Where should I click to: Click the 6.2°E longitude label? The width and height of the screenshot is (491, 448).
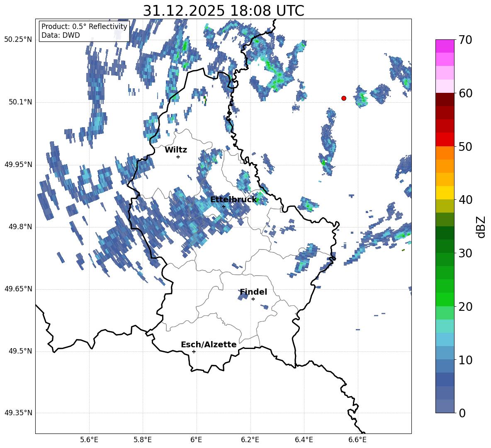point(250,440)
